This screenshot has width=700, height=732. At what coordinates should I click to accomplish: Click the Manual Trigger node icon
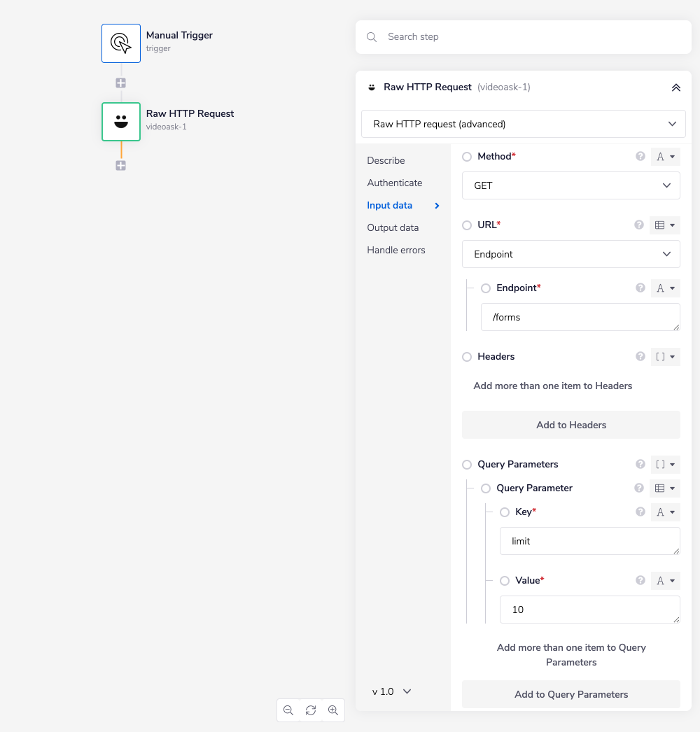[x=121, y=43]
